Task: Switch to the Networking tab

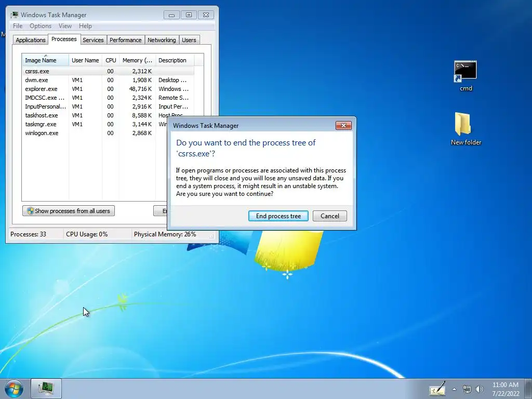Action: (x=162, y=40)
